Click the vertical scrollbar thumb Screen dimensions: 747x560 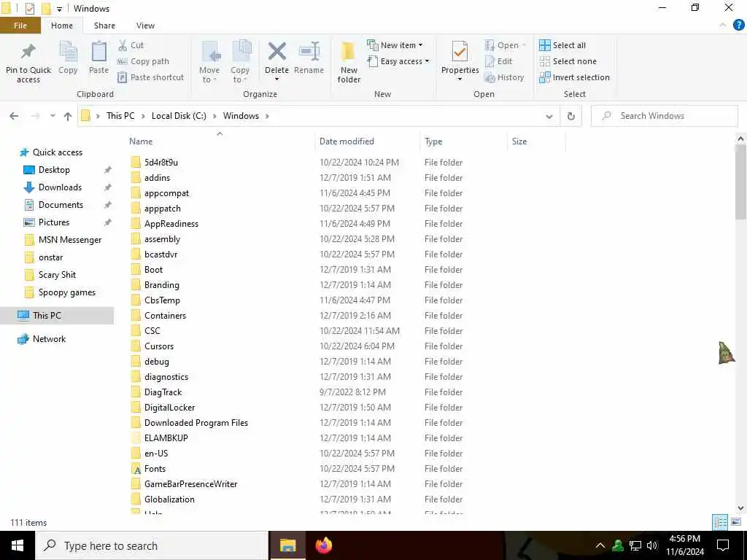click(740, 183)
